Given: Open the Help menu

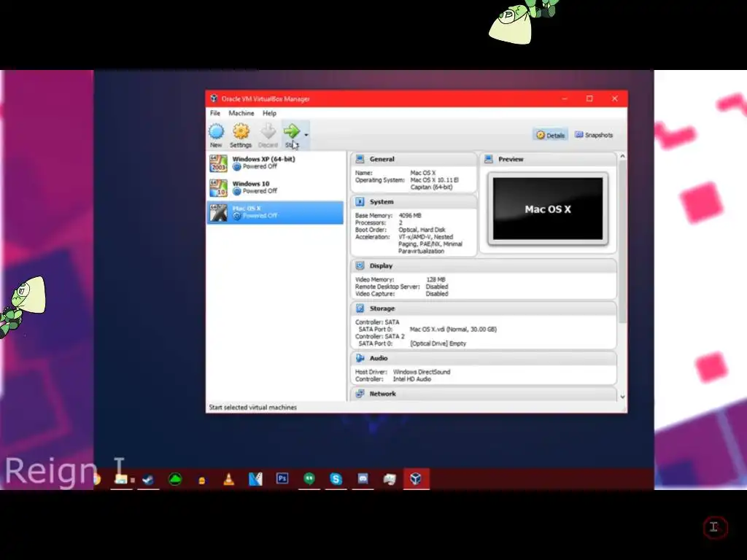Looking at the screenshot, I should [x=269, y=113].
